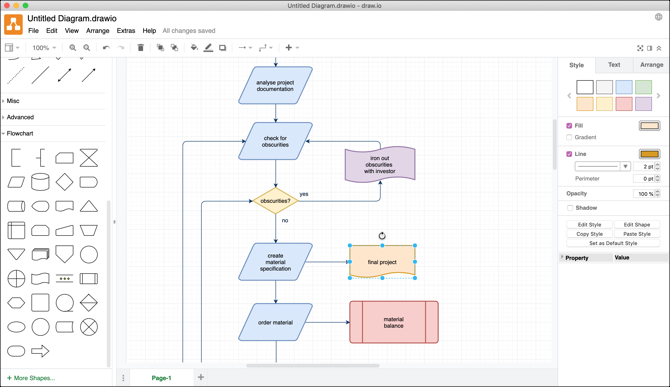Open the waypoints style dropdown
This screenshot has height=387, width=670.
click(265, 48)
